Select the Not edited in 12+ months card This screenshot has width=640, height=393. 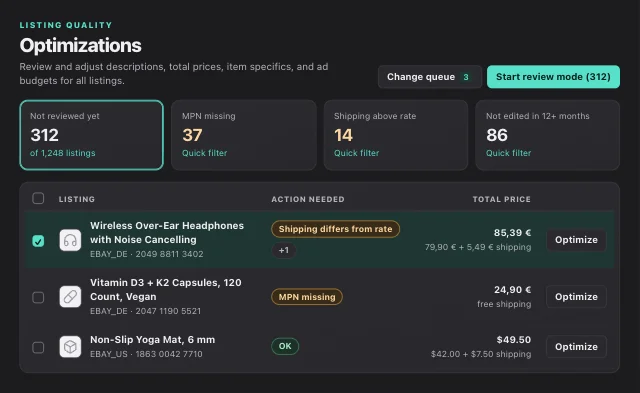click(547, 135)
